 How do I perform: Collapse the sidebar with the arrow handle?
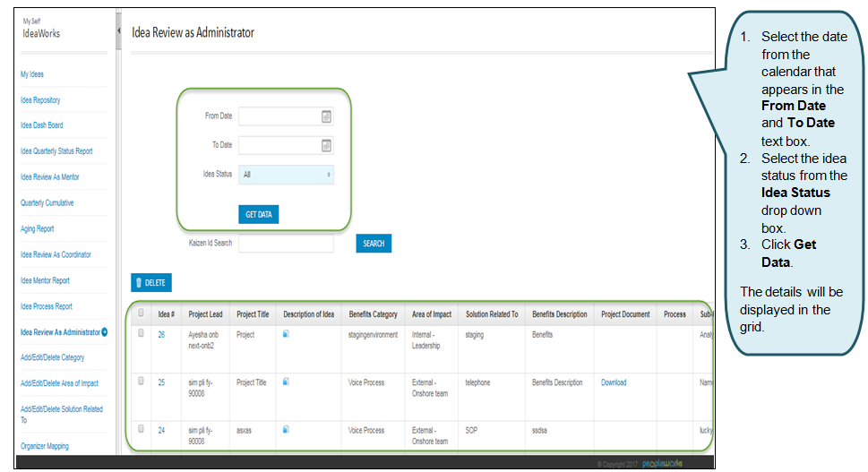[118, 31]
